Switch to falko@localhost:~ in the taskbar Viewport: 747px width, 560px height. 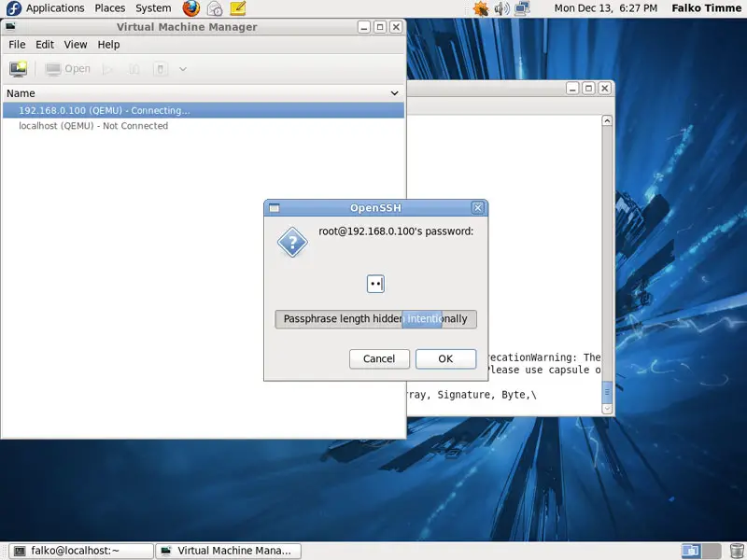(x=82, y=551)
